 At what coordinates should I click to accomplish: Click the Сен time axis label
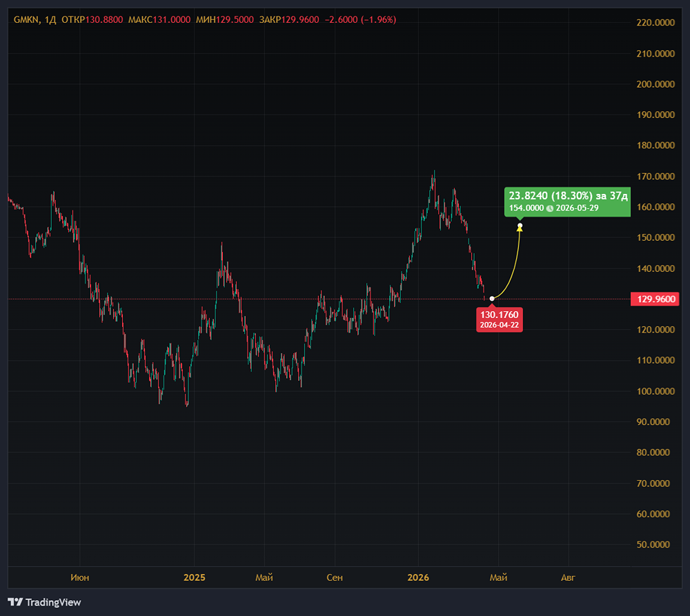335,578
